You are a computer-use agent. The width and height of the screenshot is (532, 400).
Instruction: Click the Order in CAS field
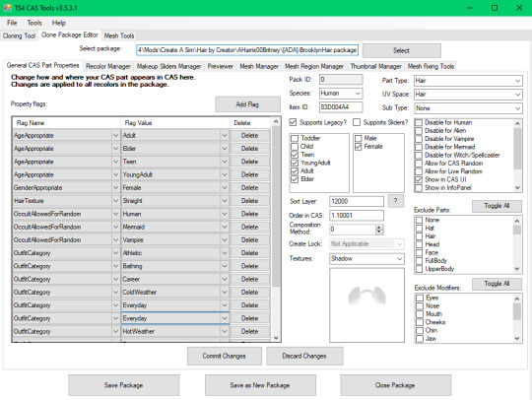357,216
